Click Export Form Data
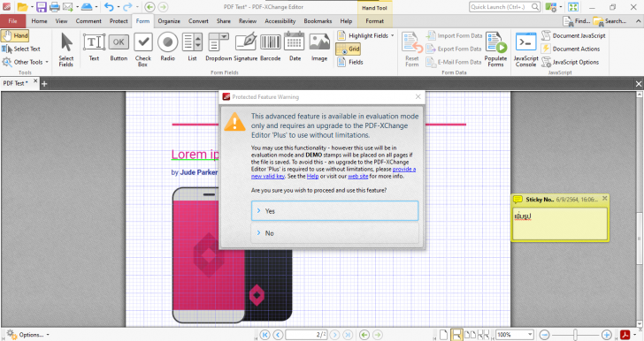 (454, 49)
